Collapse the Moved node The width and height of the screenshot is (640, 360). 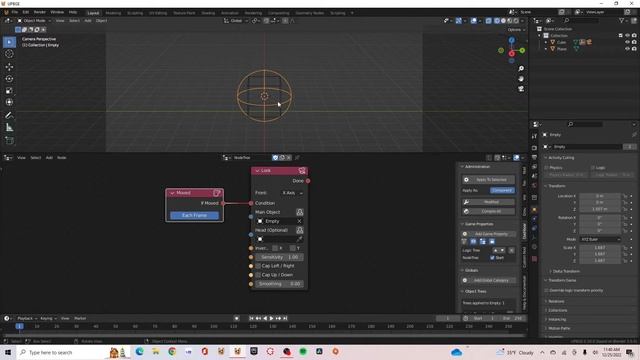coord(172,193)
